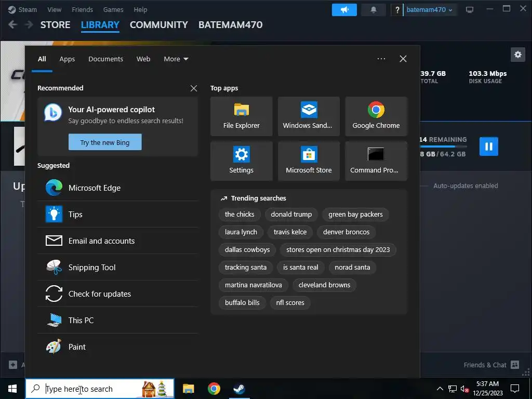532x399 pixels.
Task: Show hidden system tray icons
Action: click(440, 389)
